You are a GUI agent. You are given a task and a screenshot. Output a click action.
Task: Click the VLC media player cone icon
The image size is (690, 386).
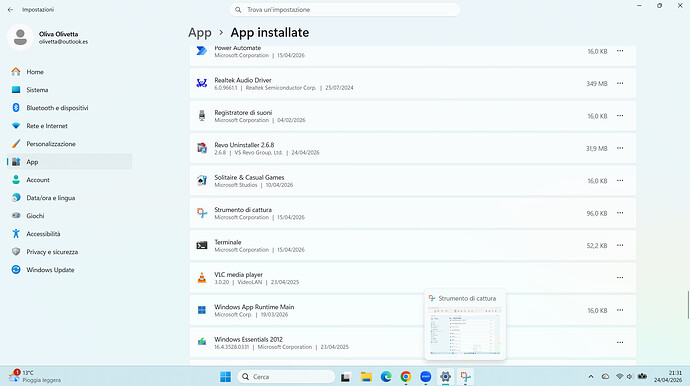202,278
